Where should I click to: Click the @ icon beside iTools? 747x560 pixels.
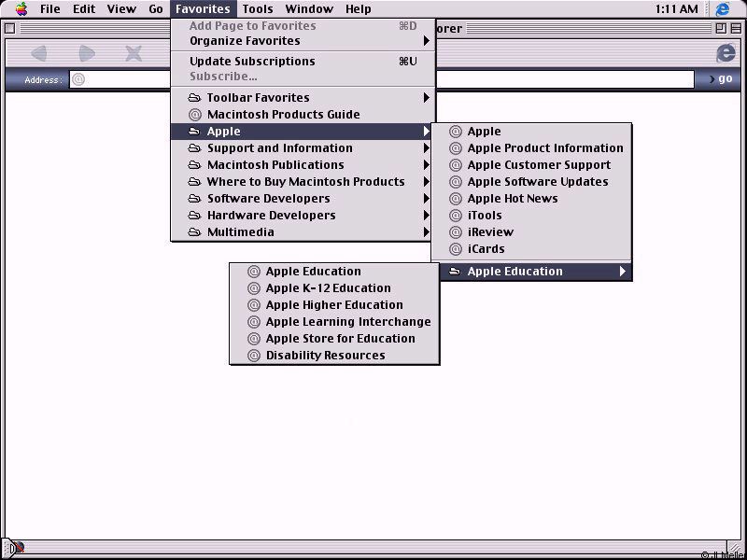456,216
